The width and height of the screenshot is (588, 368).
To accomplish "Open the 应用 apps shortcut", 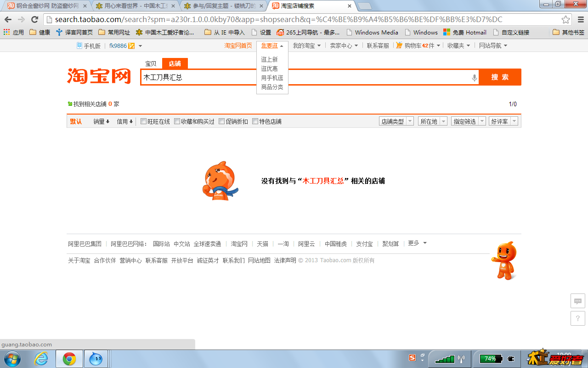I will 14,32.
